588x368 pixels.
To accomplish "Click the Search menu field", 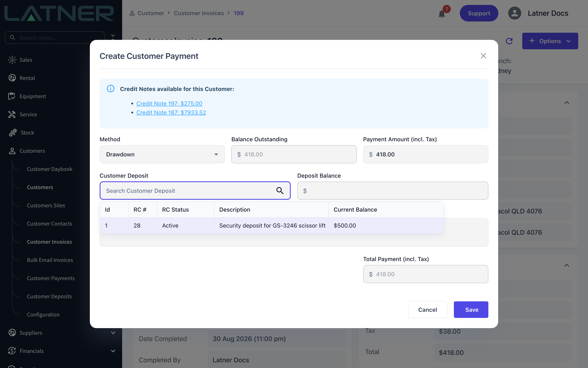I will coord(55,38).
